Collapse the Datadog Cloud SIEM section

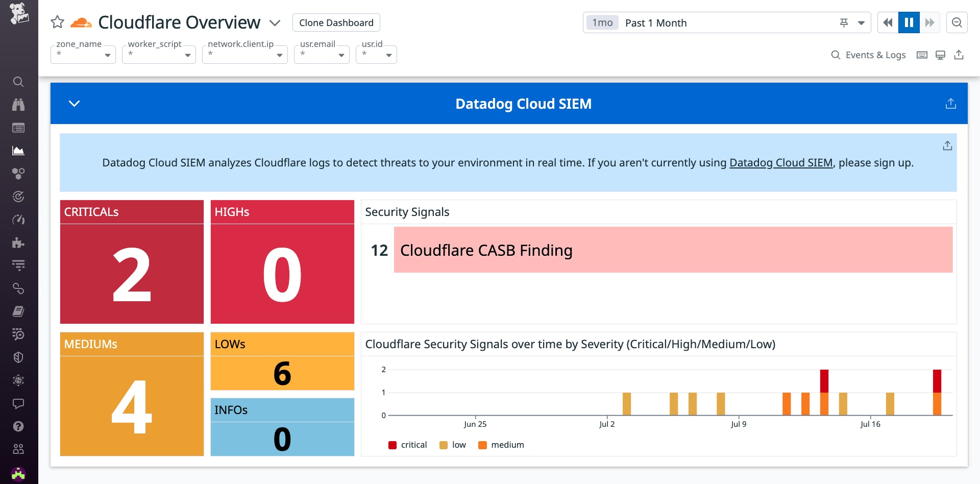(x=75, y=104)
